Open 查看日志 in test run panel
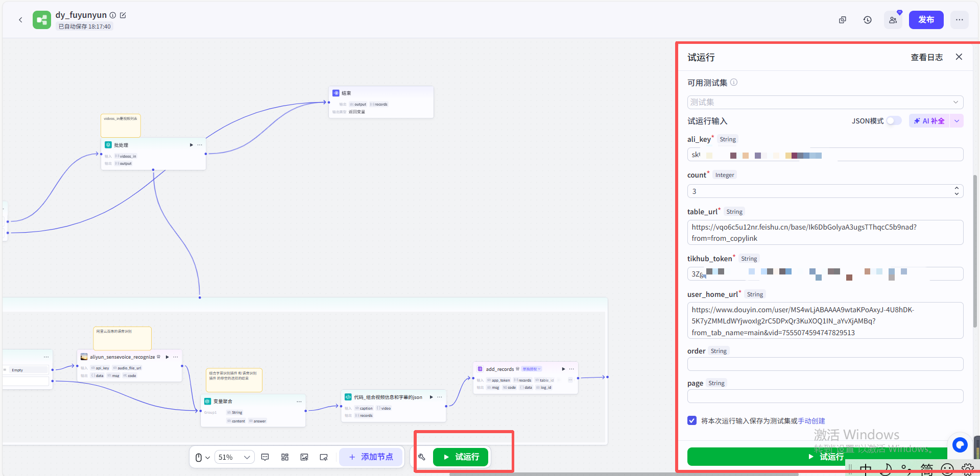Screen dimensions: 980x476 (x=926, y=57)
